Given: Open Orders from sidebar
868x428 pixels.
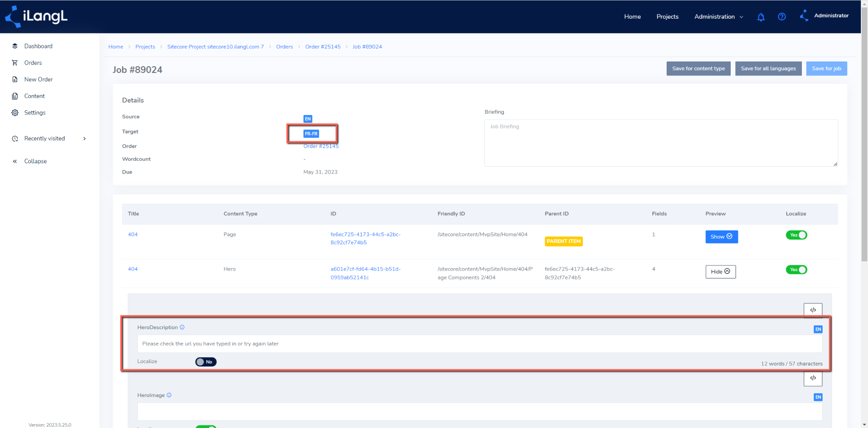Looking at the screenshot, I should [x=33, y=63].
